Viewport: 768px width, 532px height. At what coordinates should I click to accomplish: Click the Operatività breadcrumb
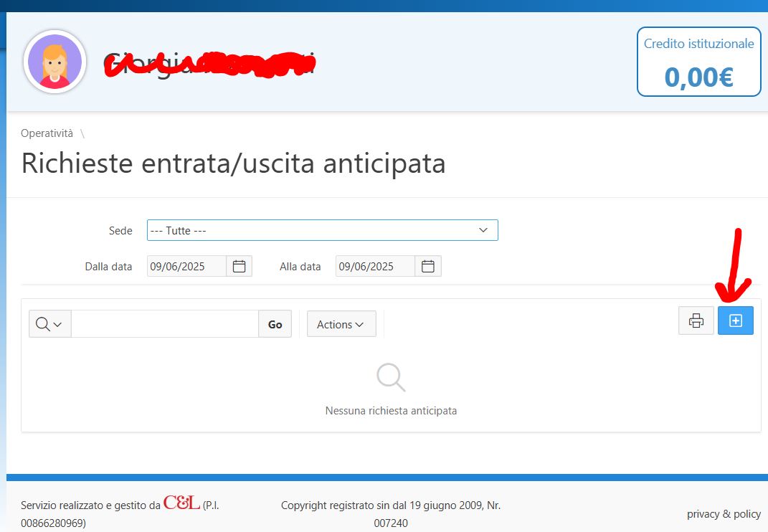coord(47,133)
